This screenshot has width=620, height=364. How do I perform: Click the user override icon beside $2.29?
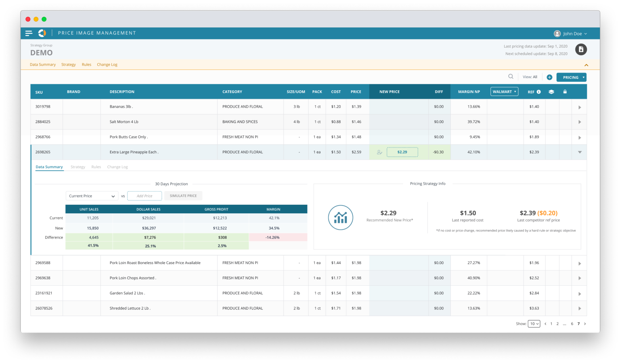379,152
